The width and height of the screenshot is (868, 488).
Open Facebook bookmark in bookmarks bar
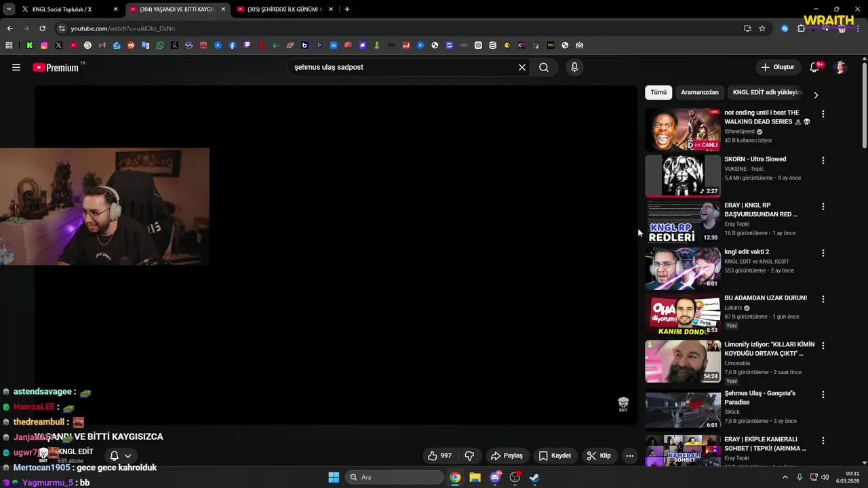coord(232,45)
